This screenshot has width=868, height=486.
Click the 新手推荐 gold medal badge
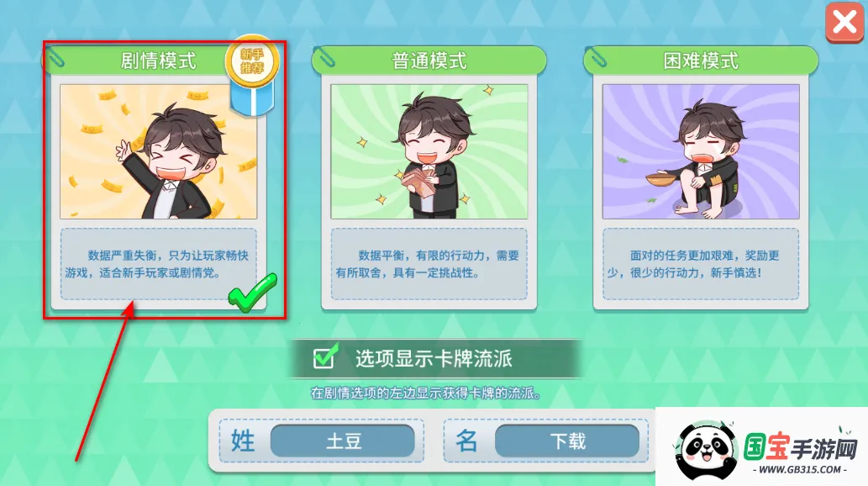point(252,62)
